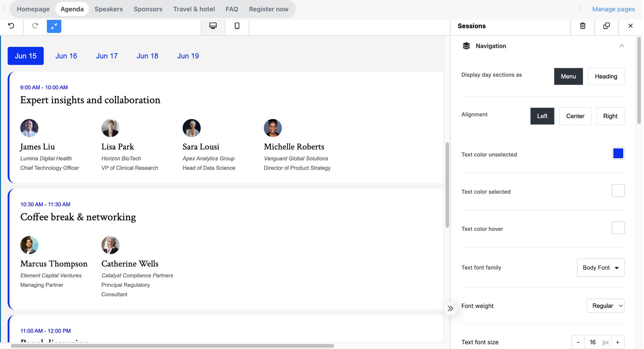
Task: Set day sections display to Heading
Action: click(x=606, y=76)
